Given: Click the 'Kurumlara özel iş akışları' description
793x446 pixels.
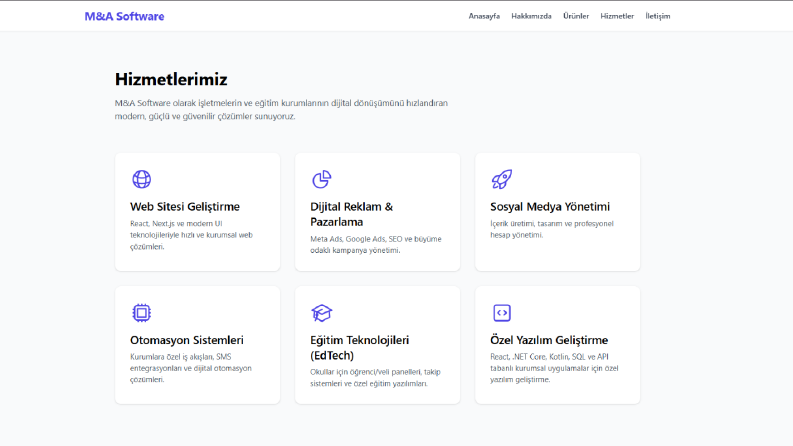Looking at the screenshot, I should tap(191, 368).
